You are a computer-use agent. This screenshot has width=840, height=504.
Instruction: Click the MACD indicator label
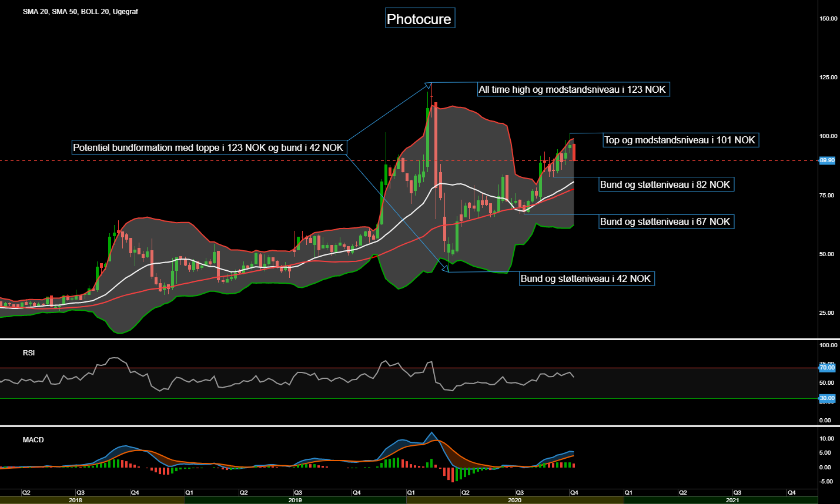34,440
